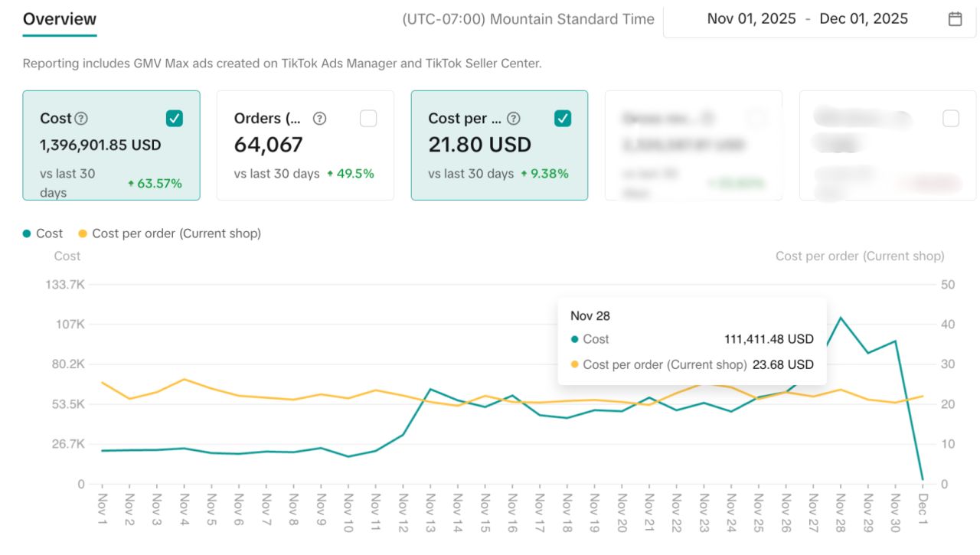
Task: Toggle teal Cost legend entry
Action: 43,233
